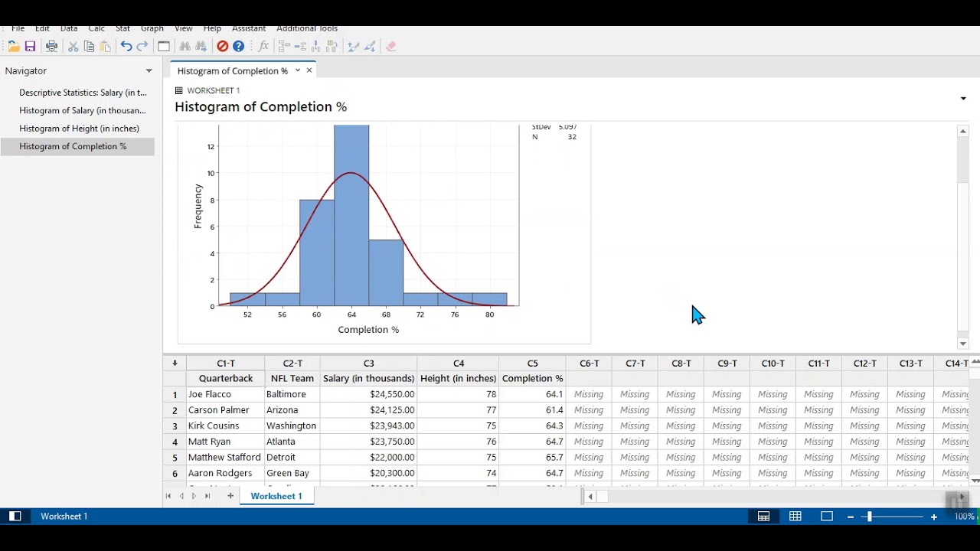Click the worksheet direction arrow in header corner
Viewport: 980px width, 551px height.
tap(175, 364)
